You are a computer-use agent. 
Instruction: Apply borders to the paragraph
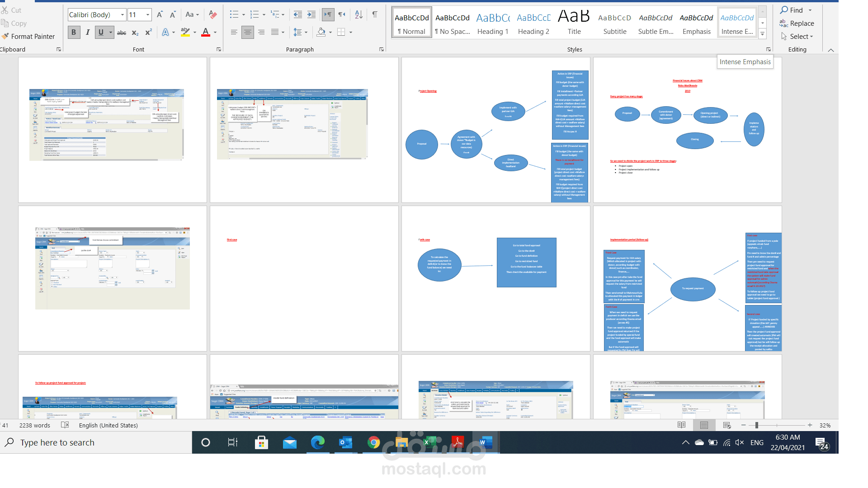(x=341, y=32)
